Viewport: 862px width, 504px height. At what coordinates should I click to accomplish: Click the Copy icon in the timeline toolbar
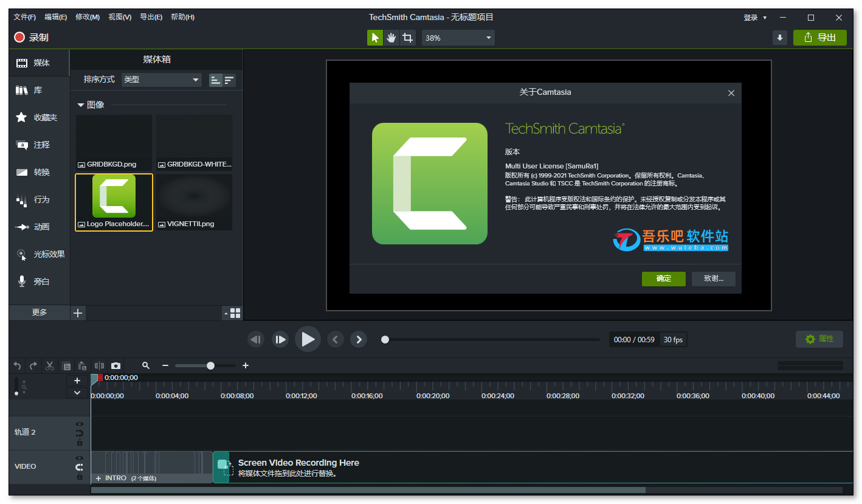tap(66, 365)
